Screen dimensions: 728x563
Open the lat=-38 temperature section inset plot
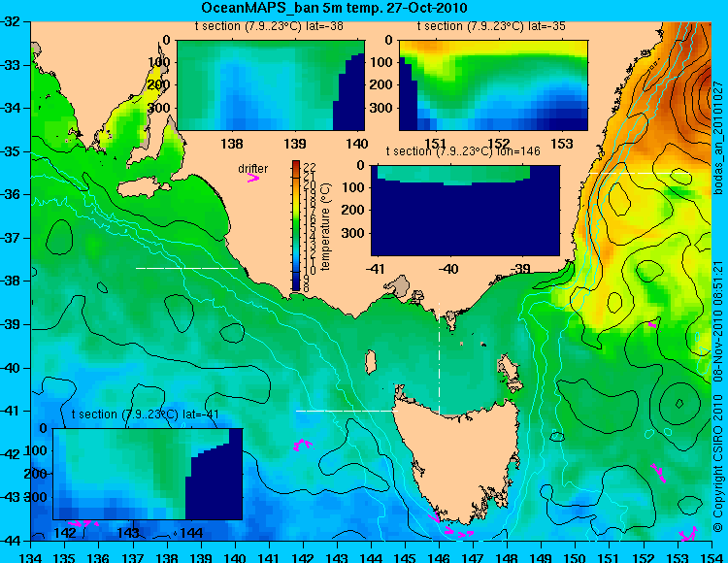pyautogui.click(x=271, y=85)
